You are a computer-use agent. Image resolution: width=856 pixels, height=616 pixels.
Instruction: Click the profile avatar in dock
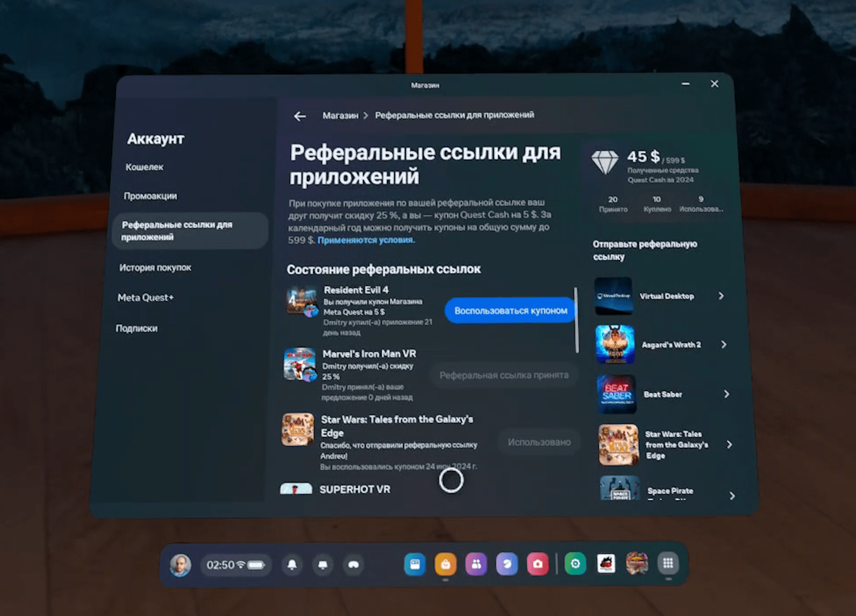(180, 565)
